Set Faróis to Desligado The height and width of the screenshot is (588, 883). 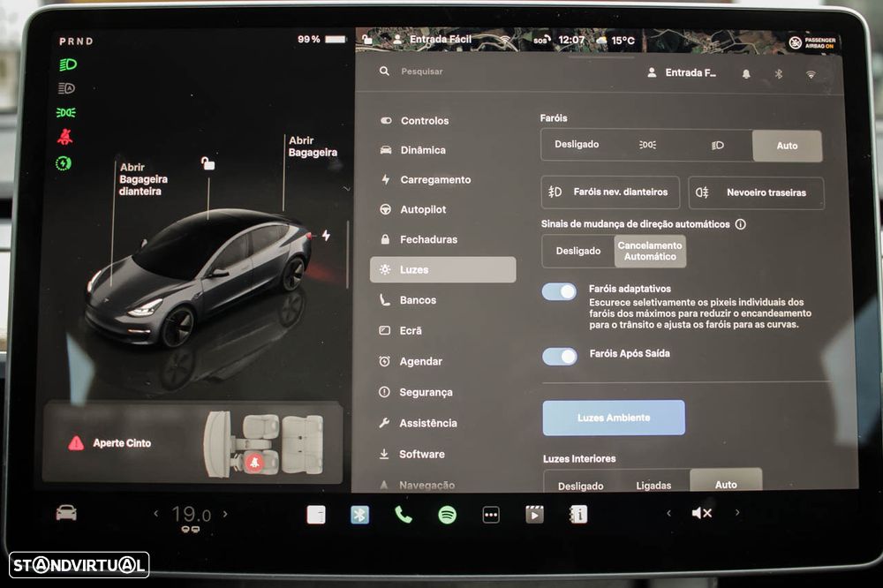[x=577, y=145]
